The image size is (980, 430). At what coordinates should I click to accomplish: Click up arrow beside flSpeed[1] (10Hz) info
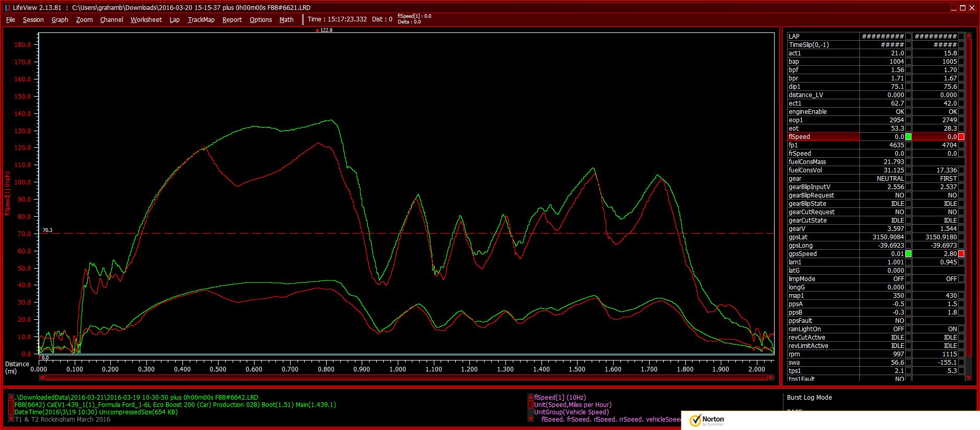pyautogui.click(x=531, y=398)
